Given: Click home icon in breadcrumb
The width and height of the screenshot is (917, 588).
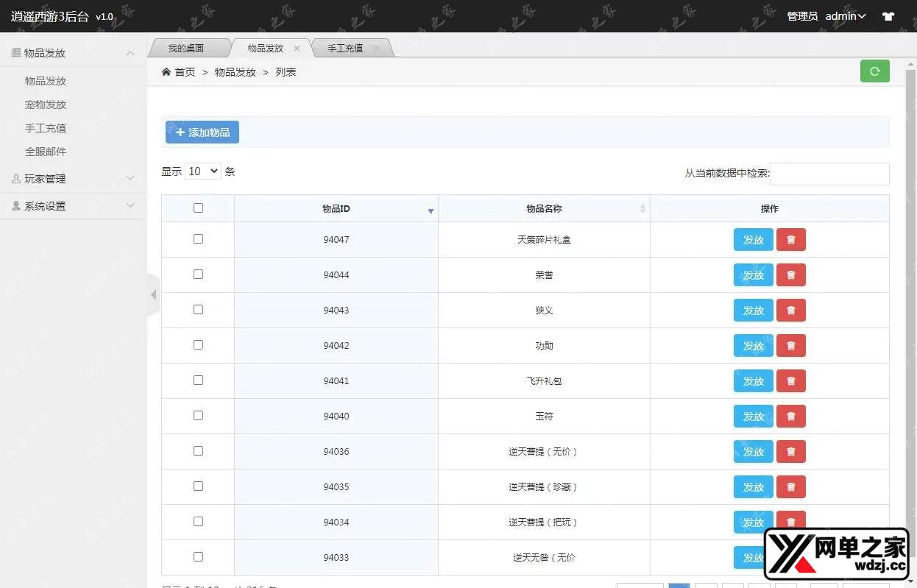Looking at the screenshot, I should [x=166, y=72].
